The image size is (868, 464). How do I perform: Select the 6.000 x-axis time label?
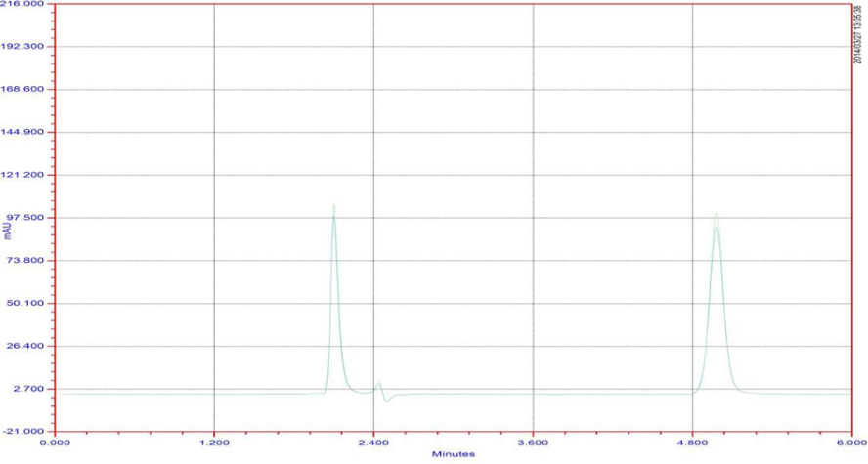850,443
